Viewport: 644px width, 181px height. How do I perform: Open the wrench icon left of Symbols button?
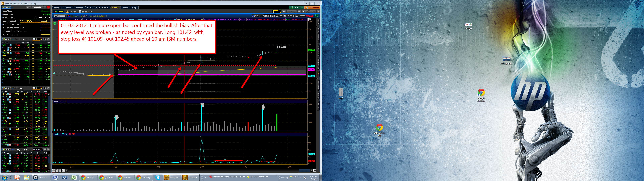[284, 12]
